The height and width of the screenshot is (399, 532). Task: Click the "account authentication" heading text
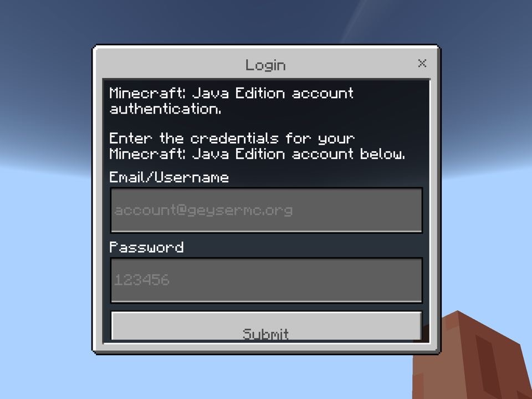[231, 101]
